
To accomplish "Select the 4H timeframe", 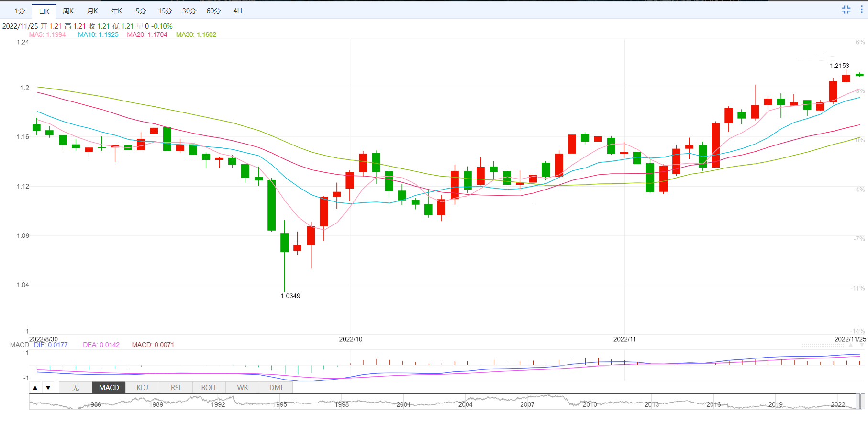I will (237, 11).
